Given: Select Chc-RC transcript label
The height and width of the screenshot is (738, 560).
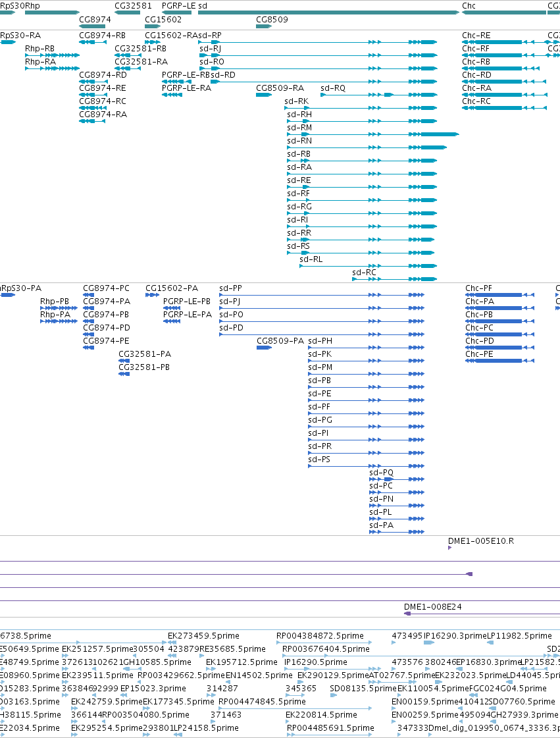Looking at the screenshot, I should (x=476, y=101).
